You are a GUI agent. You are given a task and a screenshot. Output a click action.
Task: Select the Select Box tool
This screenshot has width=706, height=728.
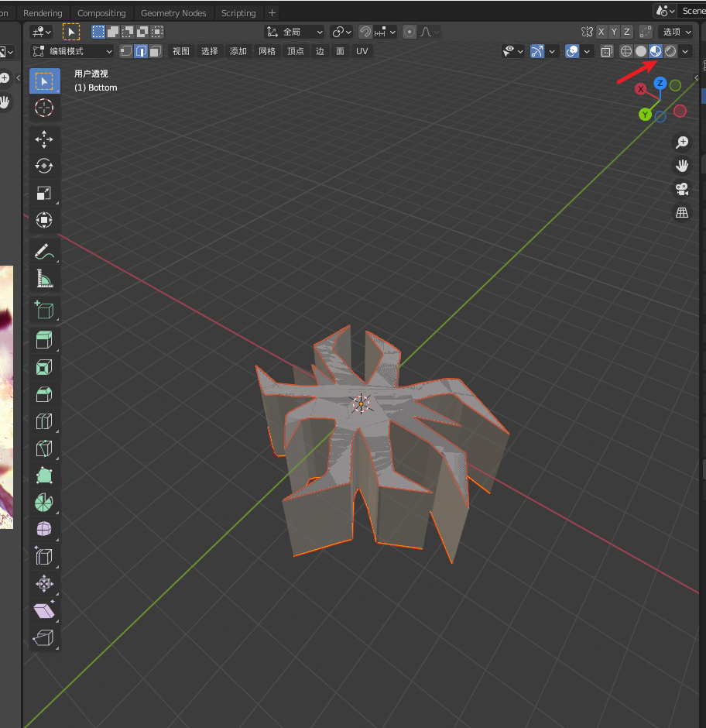tap(45, 81)
